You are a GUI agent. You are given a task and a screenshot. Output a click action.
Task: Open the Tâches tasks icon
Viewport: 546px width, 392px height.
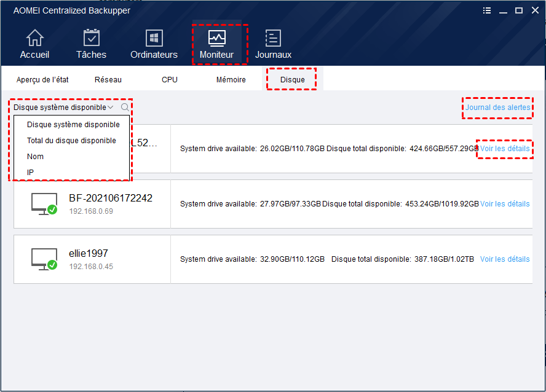[91, 38]
